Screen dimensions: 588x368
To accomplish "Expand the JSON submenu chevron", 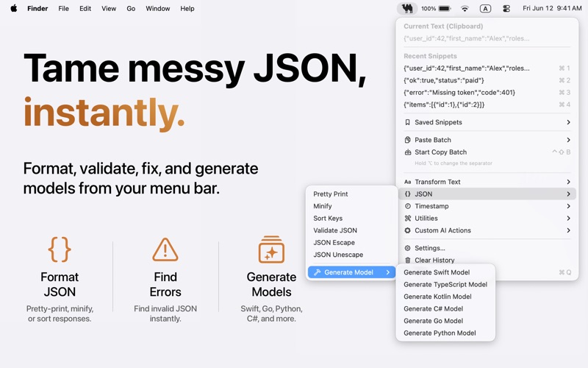I will 568,194.
